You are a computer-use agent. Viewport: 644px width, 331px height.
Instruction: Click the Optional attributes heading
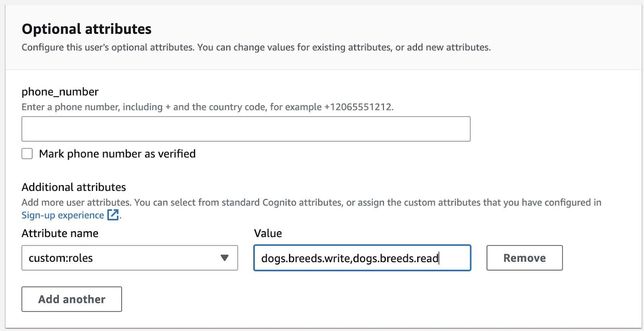87,29
